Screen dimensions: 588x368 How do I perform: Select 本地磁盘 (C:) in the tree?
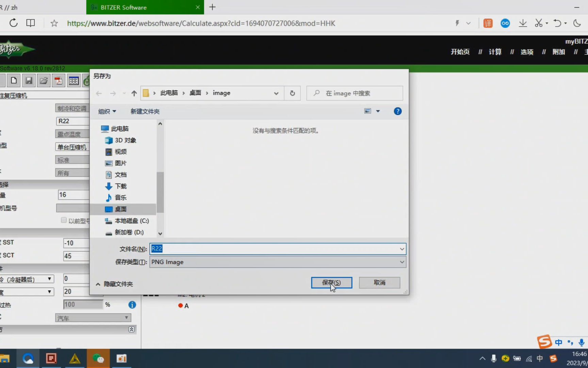tap(127, 221)
